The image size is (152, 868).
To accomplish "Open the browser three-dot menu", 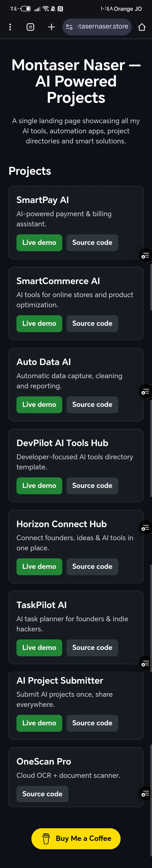I will coord(10,27).
